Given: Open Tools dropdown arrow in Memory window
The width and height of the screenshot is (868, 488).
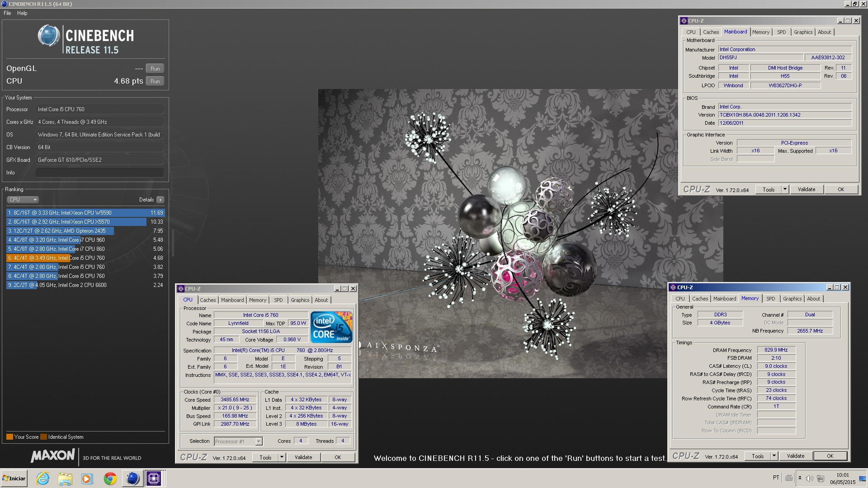Looking at the screenshot, I should click(x=774, y=456).
